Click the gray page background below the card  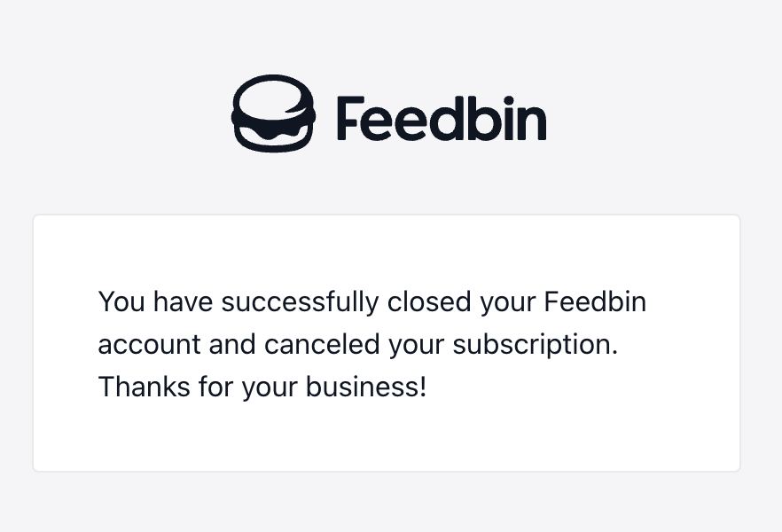click(x=386, y=503)
